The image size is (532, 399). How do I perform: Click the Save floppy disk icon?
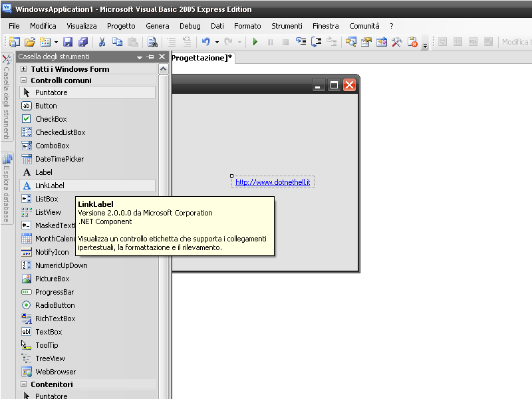[x=68, y=42]
